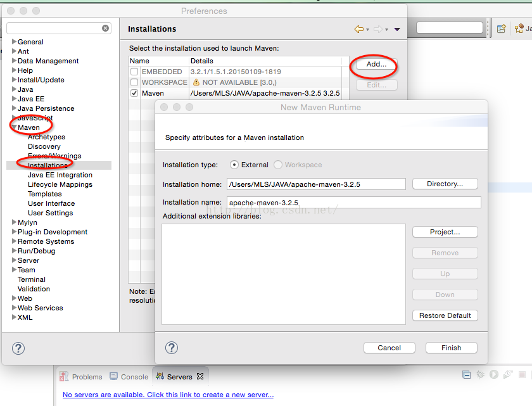Open back-history dropdown next to back arrow

click(368, 30)
